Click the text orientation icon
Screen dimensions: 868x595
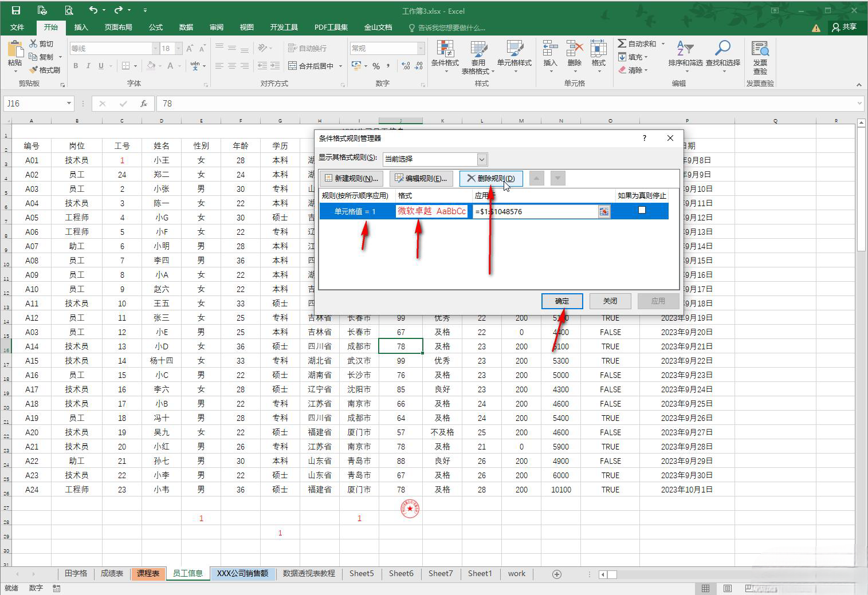(x=262, y=48)
